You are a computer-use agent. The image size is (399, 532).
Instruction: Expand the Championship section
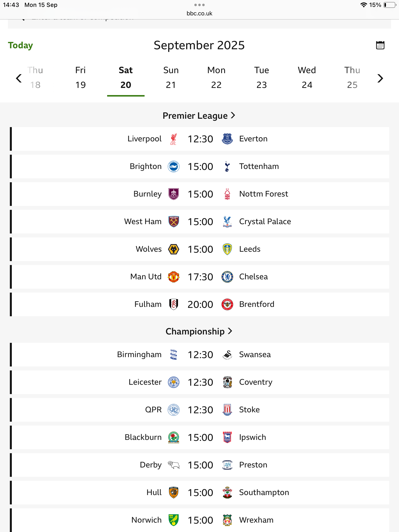point(199,331)
